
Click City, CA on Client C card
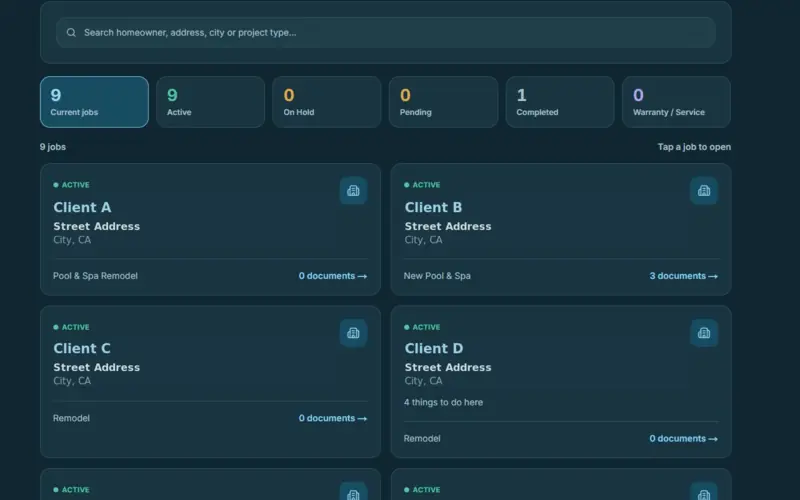point(72,381)
